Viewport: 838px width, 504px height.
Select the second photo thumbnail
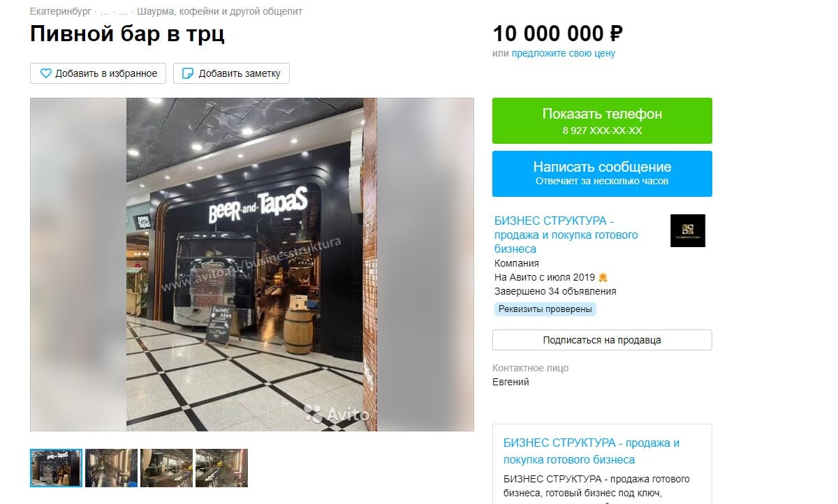pos(111,468)
